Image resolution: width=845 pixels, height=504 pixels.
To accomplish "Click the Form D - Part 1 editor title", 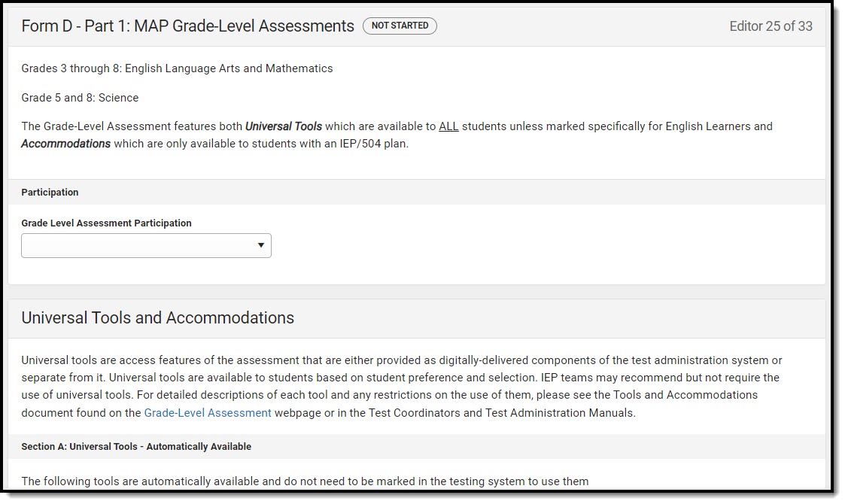I will (x=187, y=26).
